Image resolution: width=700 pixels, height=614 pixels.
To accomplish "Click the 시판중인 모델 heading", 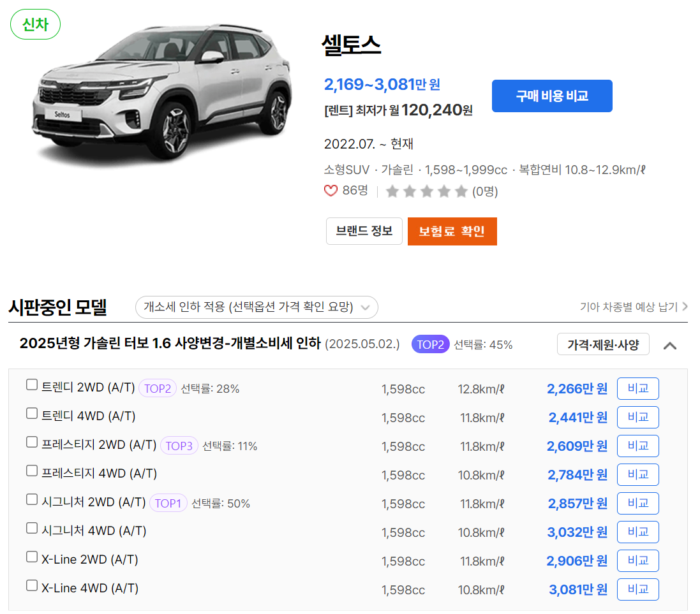I will pyautogui.click(x=57, y=307).
